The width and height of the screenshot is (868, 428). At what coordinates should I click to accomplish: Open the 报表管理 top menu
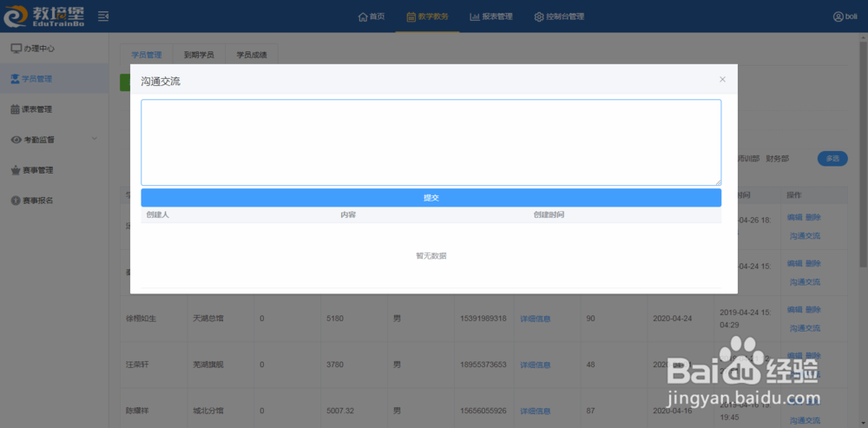(x=491, y=16)
